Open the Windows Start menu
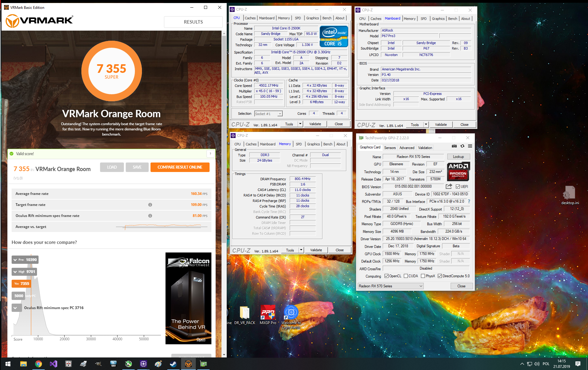Viewport: 588px width, 370px height. coord(8,364)
